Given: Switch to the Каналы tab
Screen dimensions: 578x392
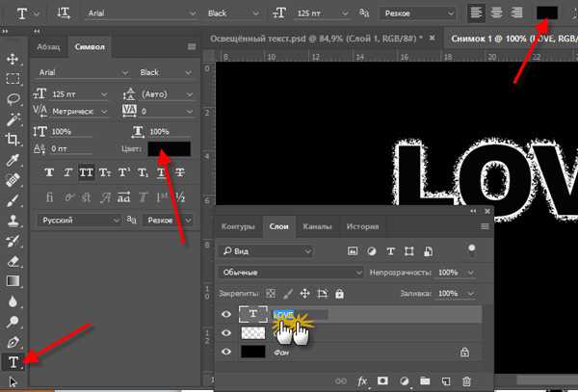Looking at the screenshot, I should [x=317, y=226].
